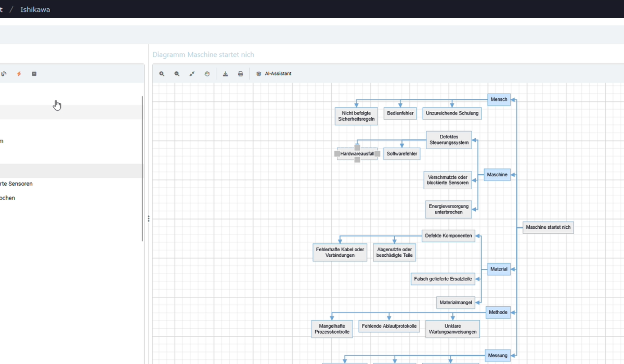Print the diagram with the printer icon
Image resolution: width=624 pixels, height=364 pixels.
pos(240,74)
